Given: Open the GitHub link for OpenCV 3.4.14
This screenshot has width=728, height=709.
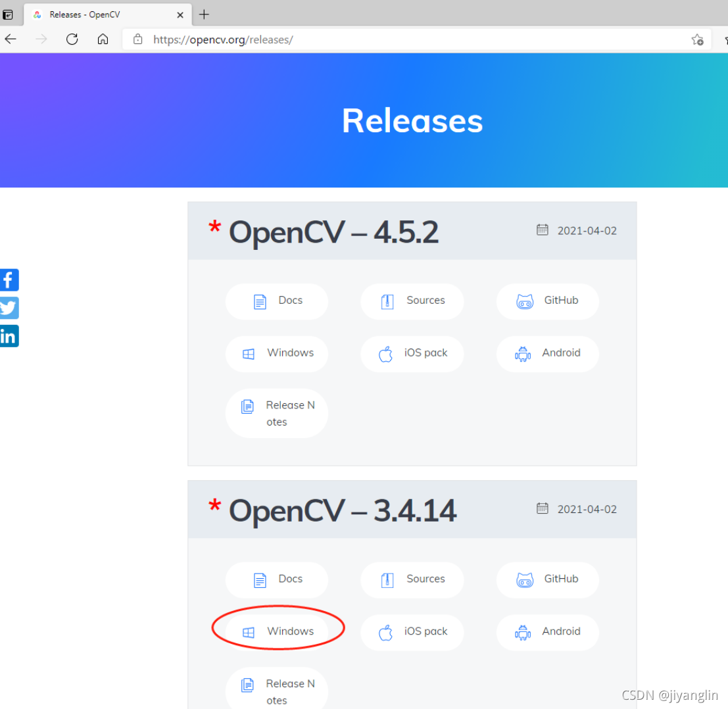Looking at the screenshot, I should tap(548, 580).
